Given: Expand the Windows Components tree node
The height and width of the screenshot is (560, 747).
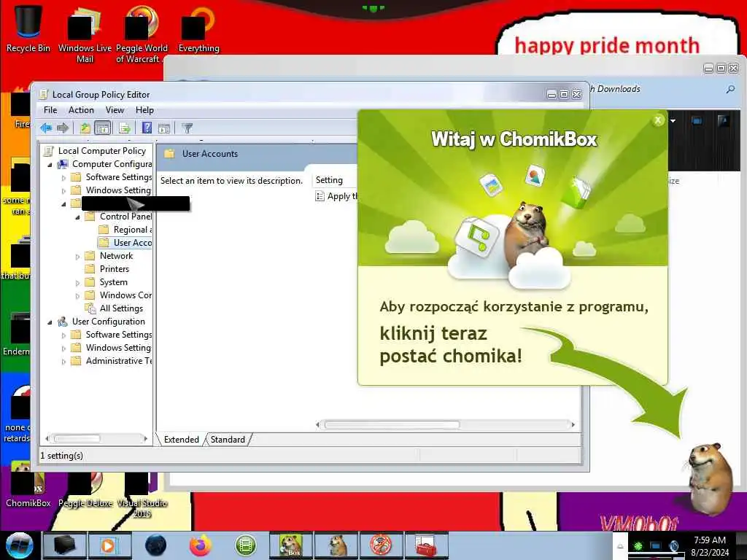Looking at the screenshot, I should click(77, 296).
